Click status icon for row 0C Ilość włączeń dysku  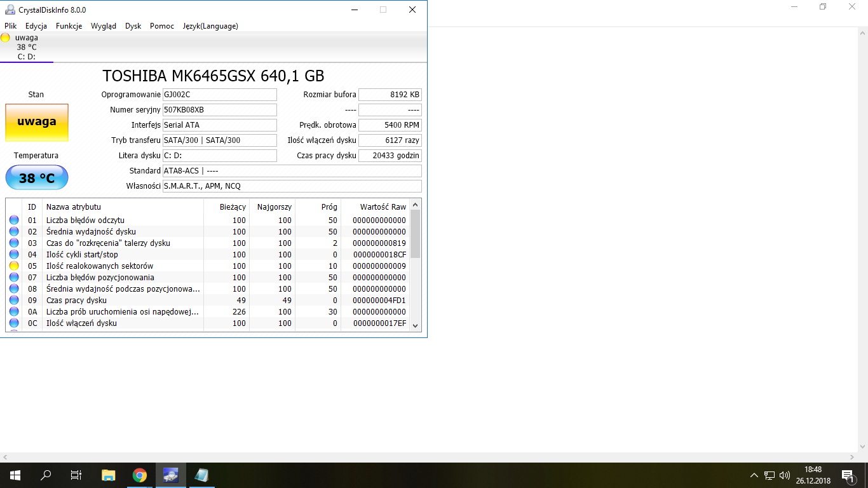14,323
